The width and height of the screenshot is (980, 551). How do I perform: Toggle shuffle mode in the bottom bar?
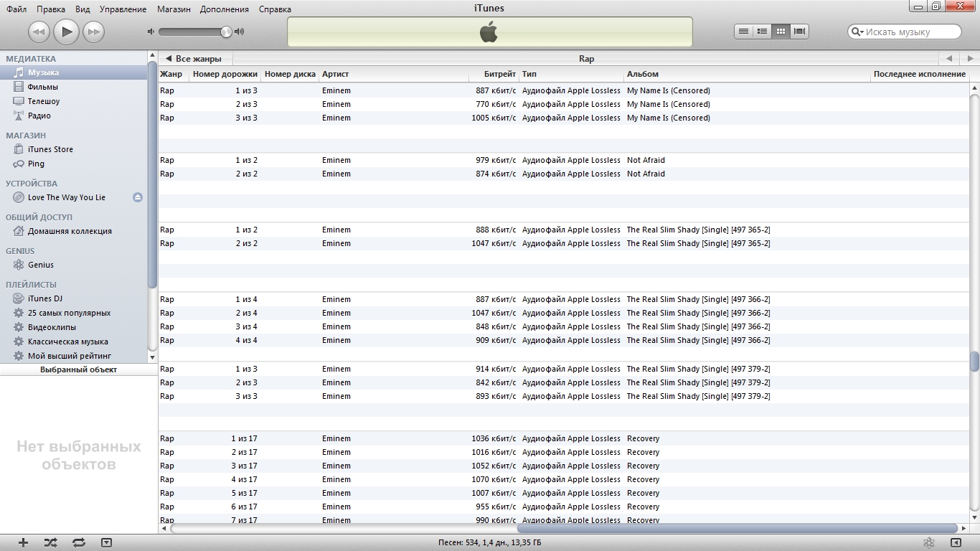tap(50, 543)
